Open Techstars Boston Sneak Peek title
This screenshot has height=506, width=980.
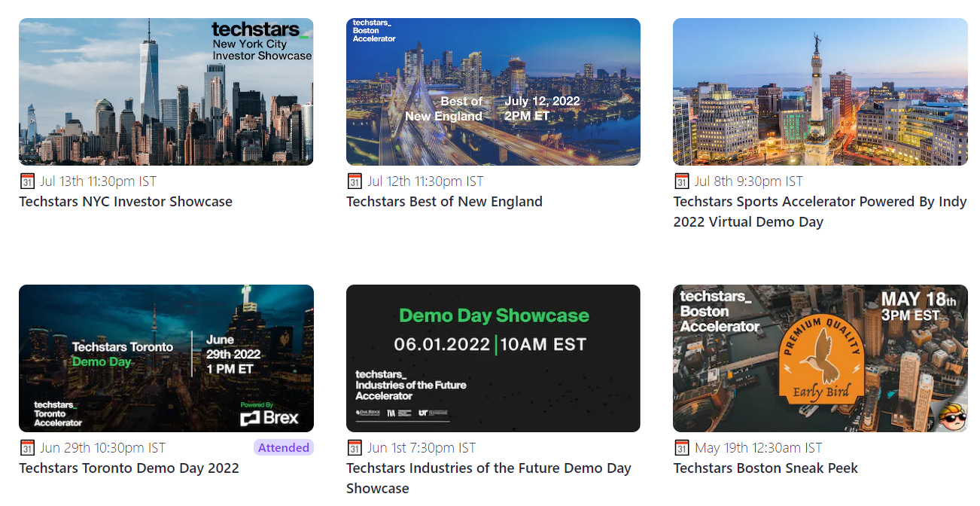pos(765,468)
